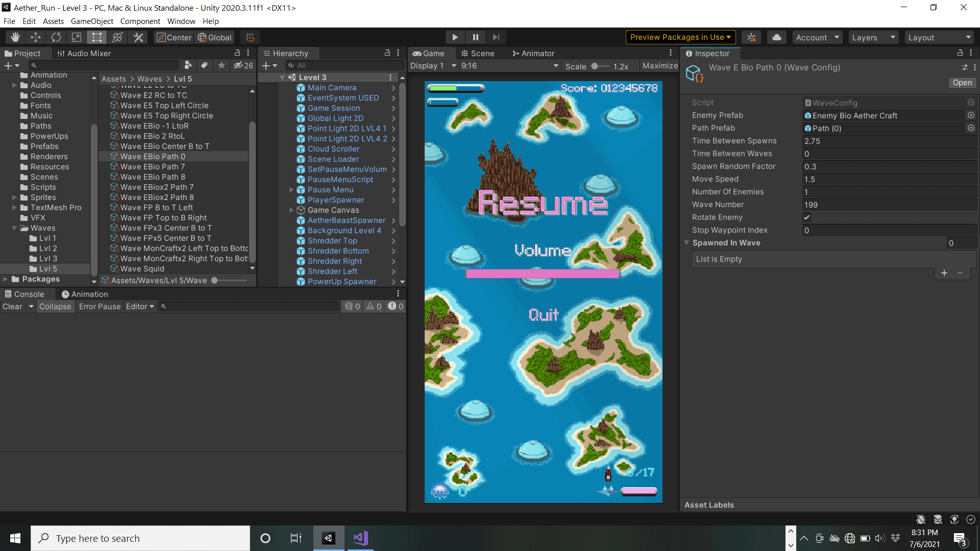Image resolution: width=980 pixels, height=551 pixels.
Task: Activate the Rect Transform tool
Action: [x=97, y=37]
